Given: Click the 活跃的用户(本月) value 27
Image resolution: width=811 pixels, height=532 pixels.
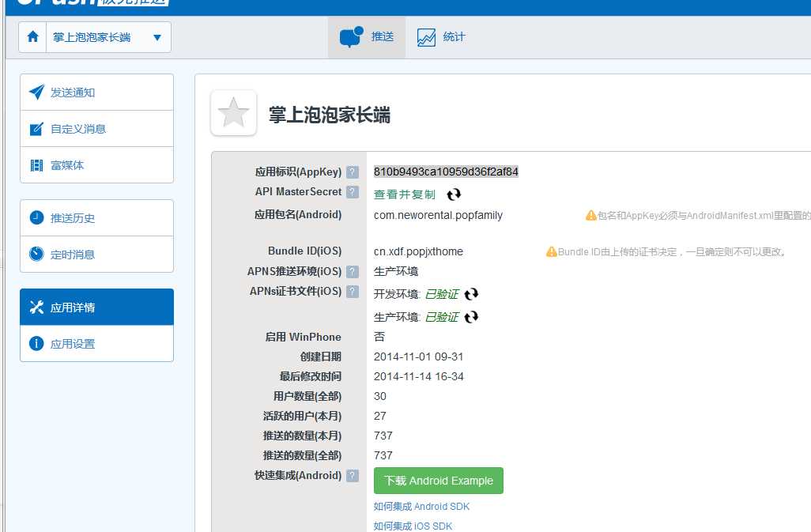Looking at the screenshot, I should click(380, 416).
